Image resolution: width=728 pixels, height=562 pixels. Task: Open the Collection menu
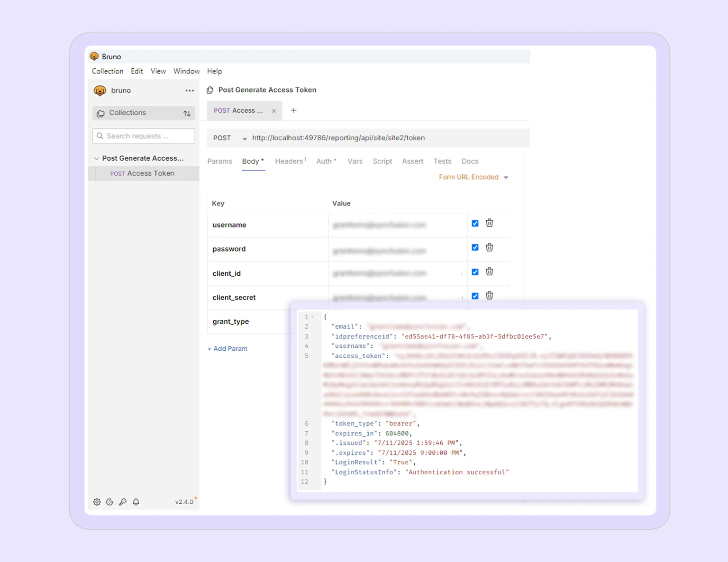(x=107, y=71)
